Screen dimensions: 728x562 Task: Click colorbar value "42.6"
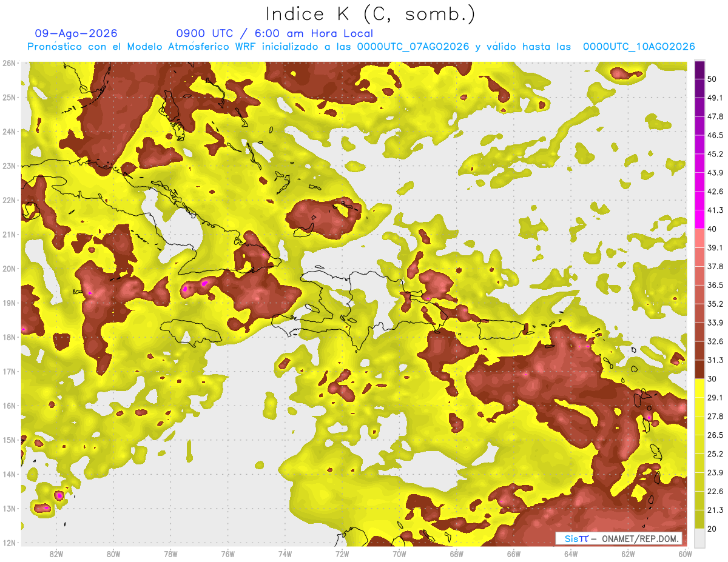[715, 192]
